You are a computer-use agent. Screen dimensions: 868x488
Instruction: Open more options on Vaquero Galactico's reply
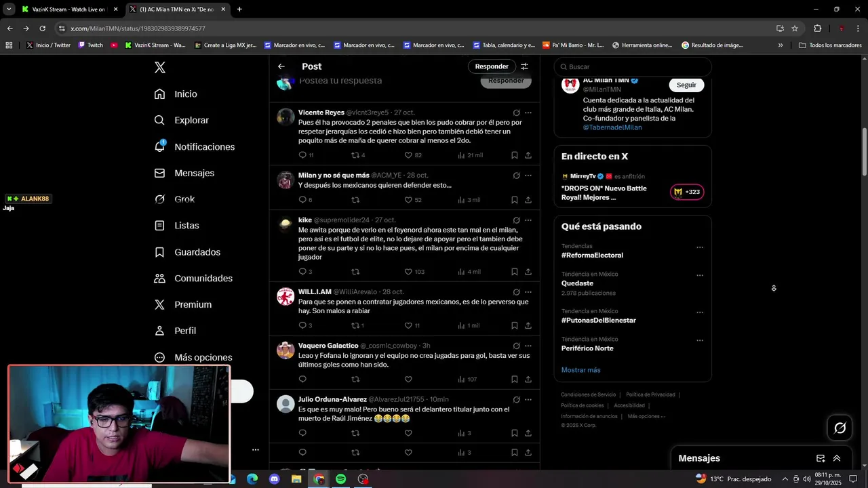click(x=528, y=346)
